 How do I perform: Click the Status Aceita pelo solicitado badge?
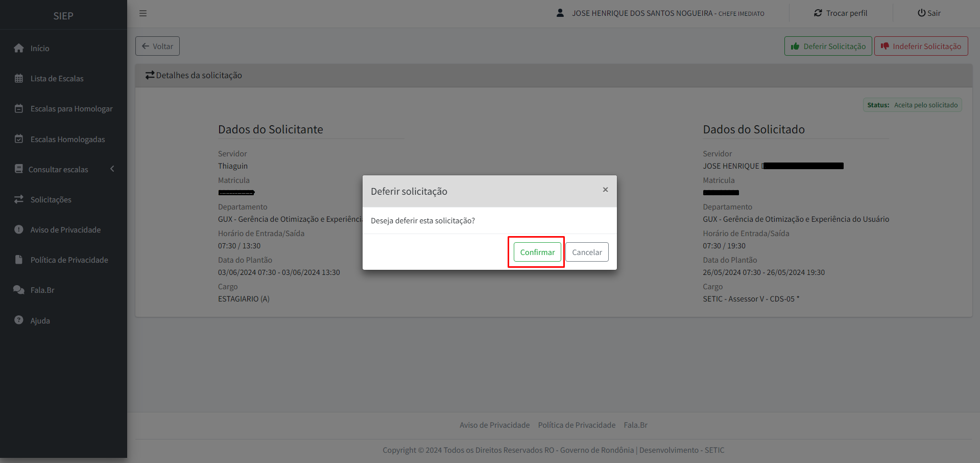pos(912,105)
